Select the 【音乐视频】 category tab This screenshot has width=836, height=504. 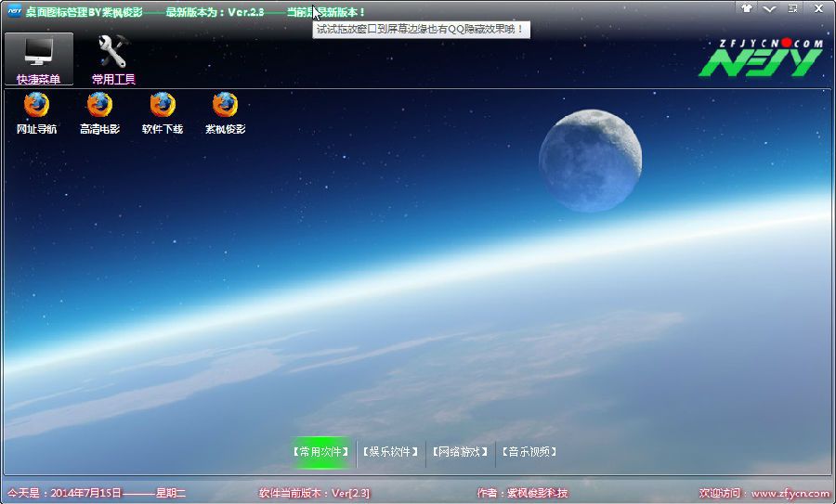coord(529,452)
